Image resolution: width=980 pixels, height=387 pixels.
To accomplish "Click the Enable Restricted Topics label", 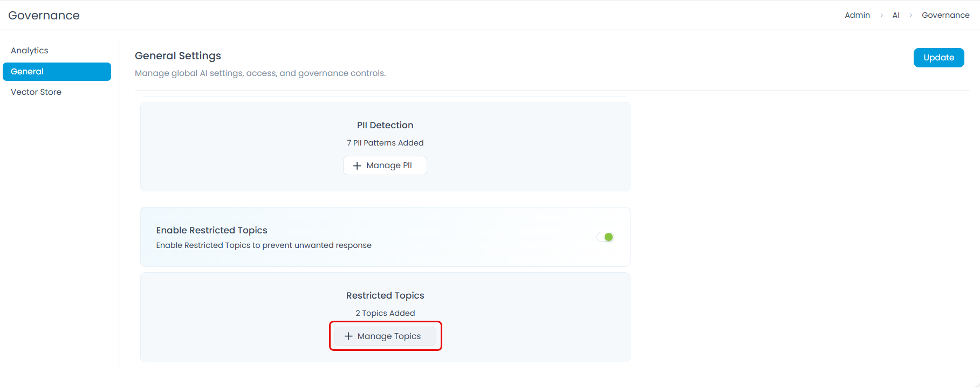I will point(211,230).
